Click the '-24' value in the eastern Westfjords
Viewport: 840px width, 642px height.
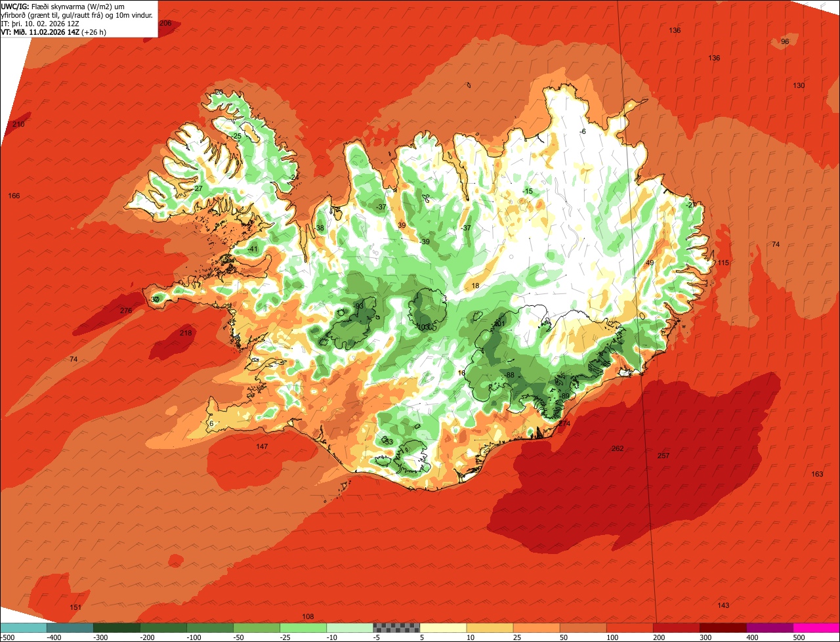(293, 177)
